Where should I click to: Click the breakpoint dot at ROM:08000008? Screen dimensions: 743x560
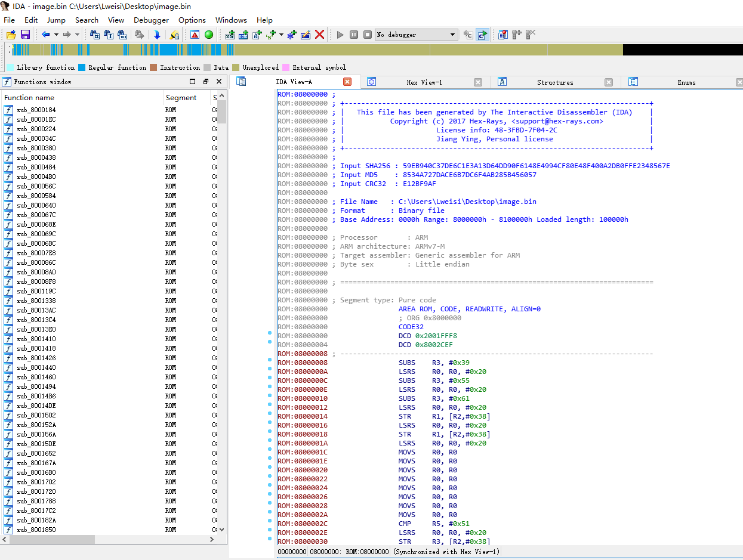point(270,360)
